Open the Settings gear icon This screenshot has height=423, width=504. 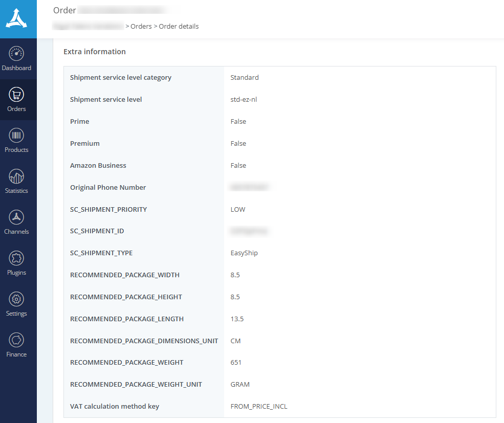click(16, 299)
